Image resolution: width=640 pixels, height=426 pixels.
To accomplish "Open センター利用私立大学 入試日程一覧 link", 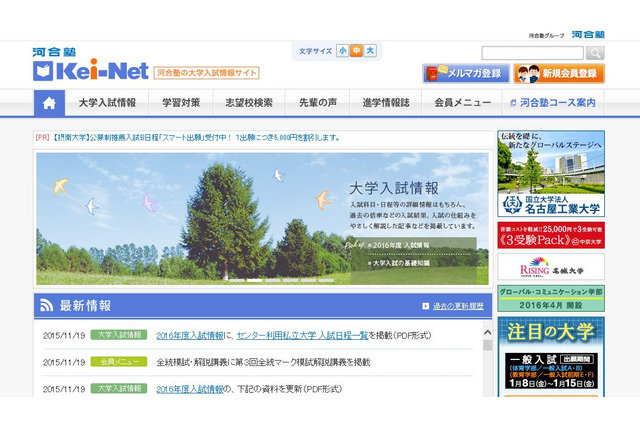I will (302, 335).
